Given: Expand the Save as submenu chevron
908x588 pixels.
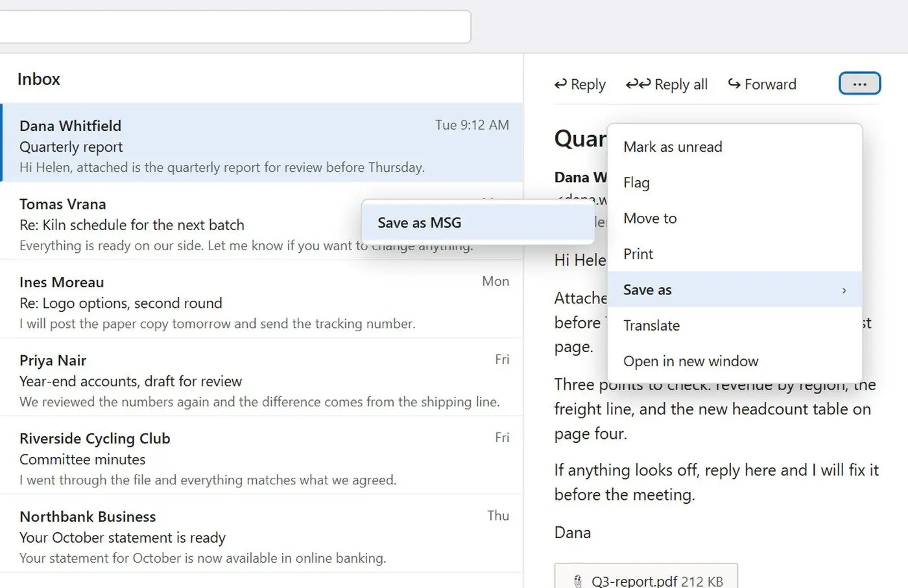Looking at the screenshot, I should tap(844, 290).
